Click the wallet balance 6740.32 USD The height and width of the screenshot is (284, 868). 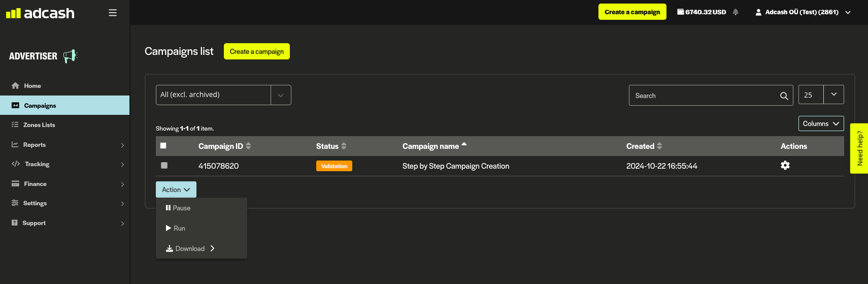click(702, 12)
